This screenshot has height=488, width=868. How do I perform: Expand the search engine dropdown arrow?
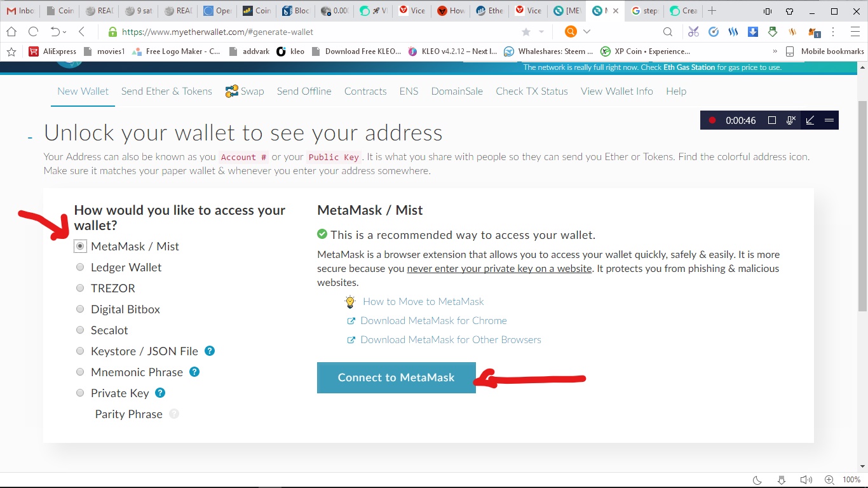(x=587, y=32)
